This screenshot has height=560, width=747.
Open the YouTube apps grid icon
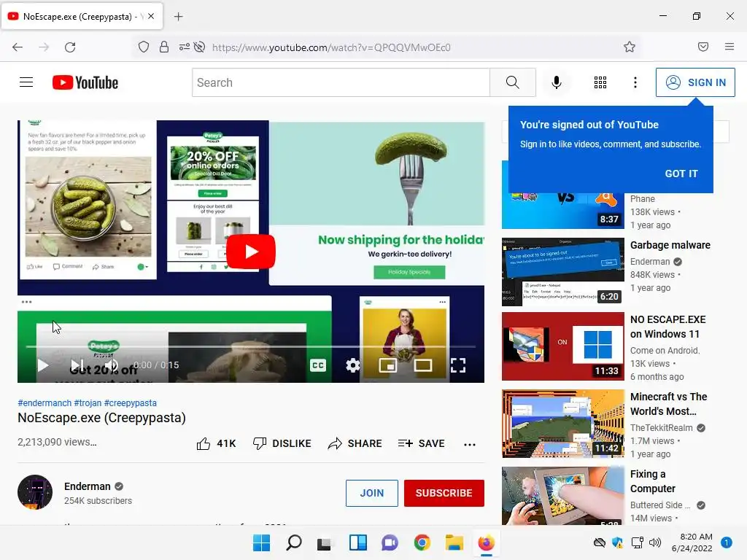[x=600, y=82]
